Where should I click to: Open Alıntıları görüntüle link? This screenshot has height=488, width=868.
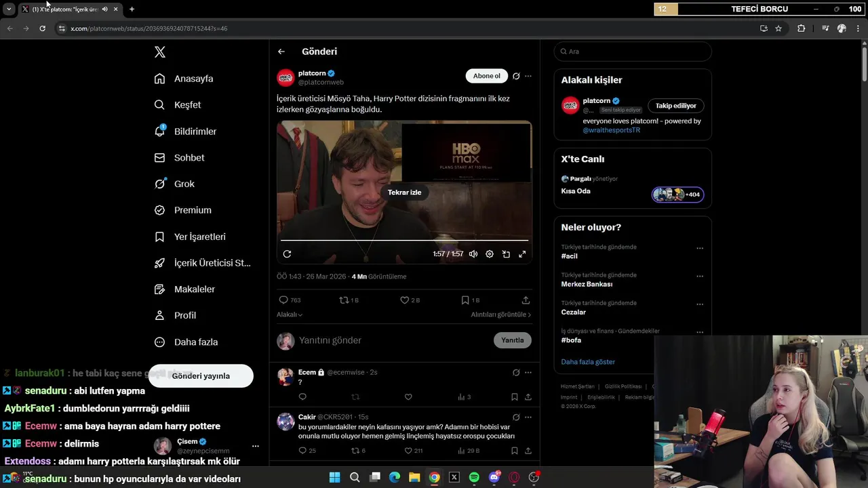point(501,314)
